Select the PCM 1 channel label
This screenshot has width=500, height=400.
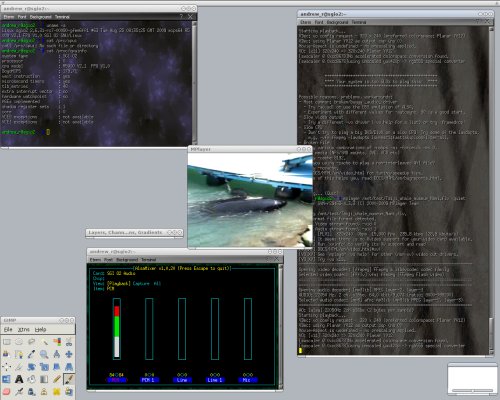click(149, 380)
